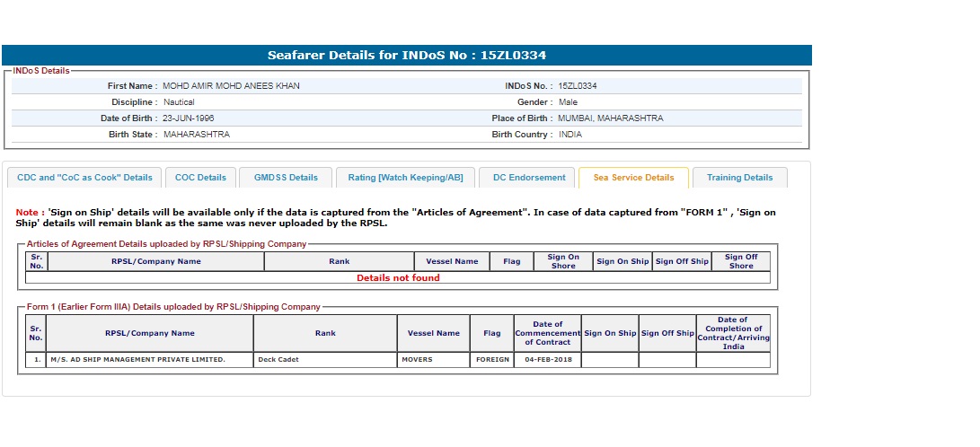Click the Seafarer Details title banner

coord(406,56)
